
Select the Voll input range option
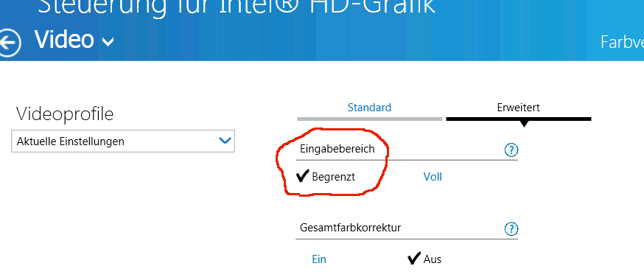433,177
